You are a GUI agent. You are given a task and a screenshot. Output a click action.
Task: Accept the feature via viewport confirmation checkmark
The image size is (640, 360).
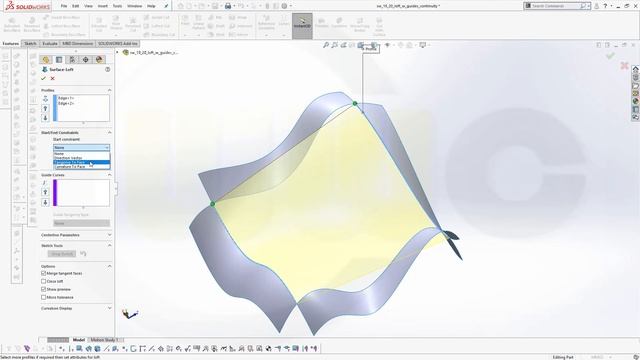pyautogui.click(x=610, y=56)
